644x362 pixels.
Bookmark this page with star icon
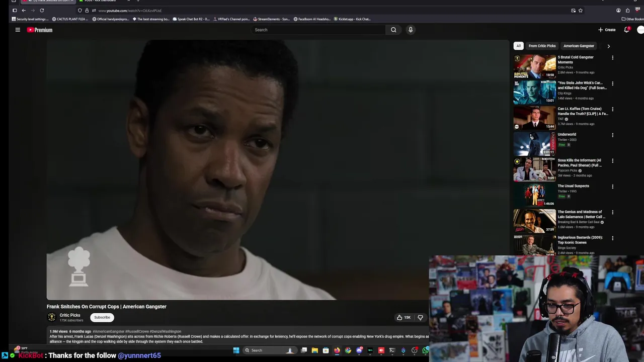tap(581, 10)
